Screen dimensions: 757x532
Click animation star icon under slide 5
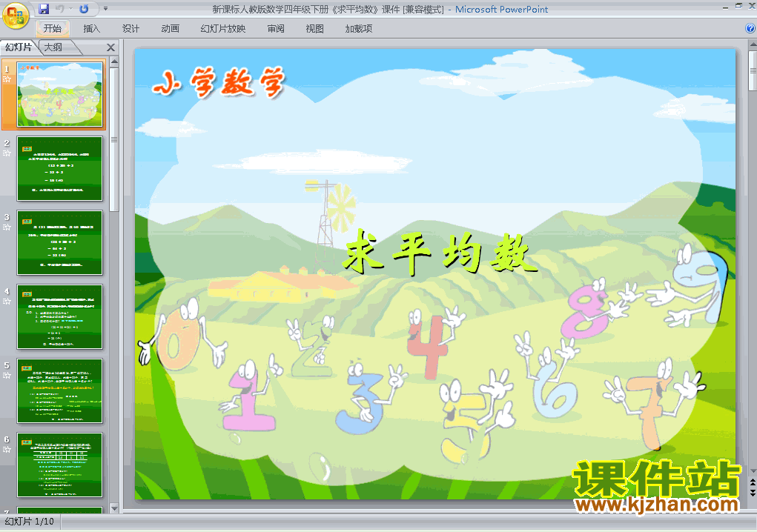click(7, 375)
